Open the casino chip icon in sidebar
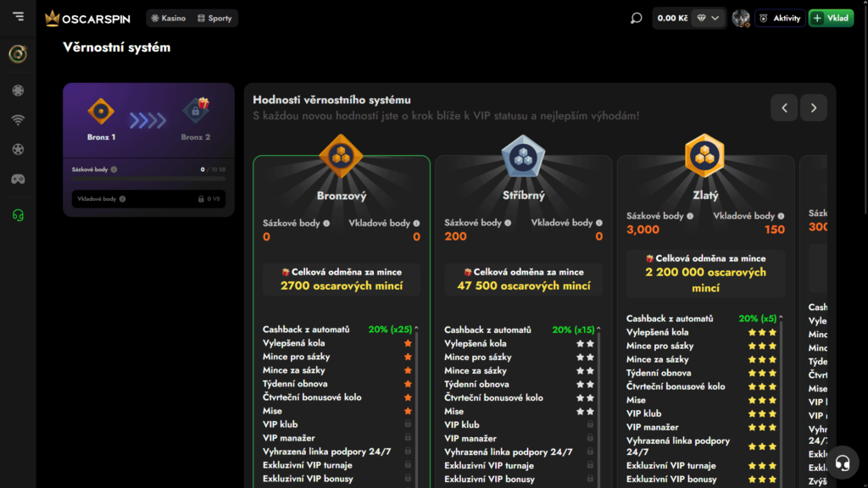The image size is (868, 488). pos(18,91)
